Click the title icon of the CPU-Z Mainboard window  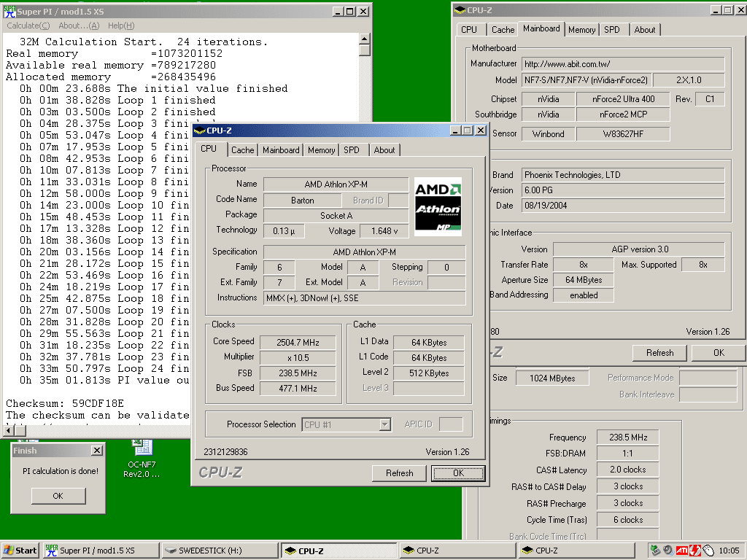click(x=460, y=10)
